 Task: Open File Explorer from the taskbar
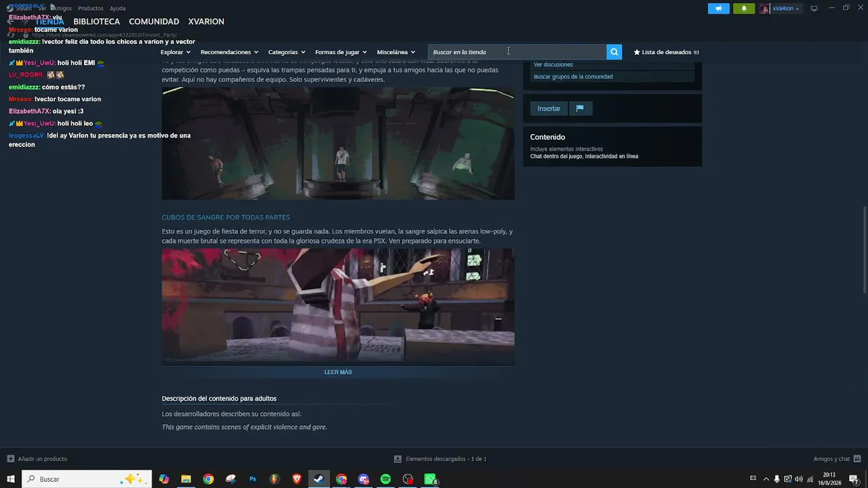(186, 479)
